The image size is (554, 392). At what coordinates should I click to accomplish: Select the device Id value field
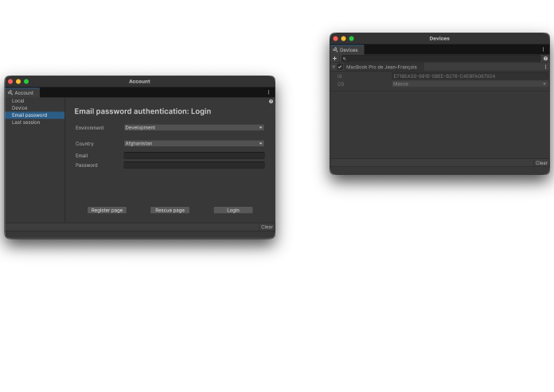(x=470, y=76)
